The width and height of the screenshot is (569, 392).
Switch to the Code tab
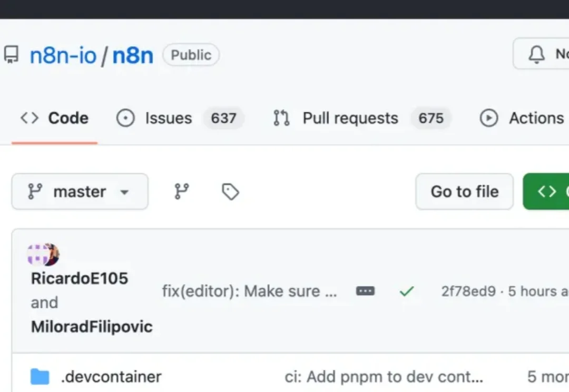(54, 118)
